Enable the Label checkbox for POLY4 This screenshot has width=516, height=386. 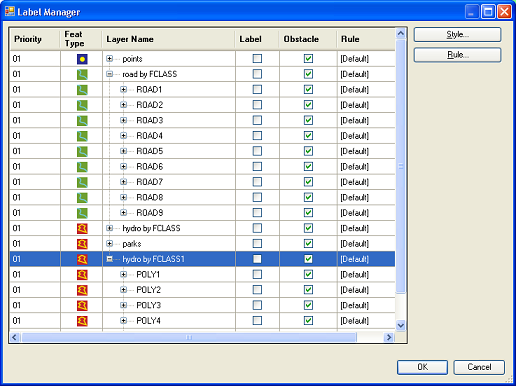tap(257, 320)
